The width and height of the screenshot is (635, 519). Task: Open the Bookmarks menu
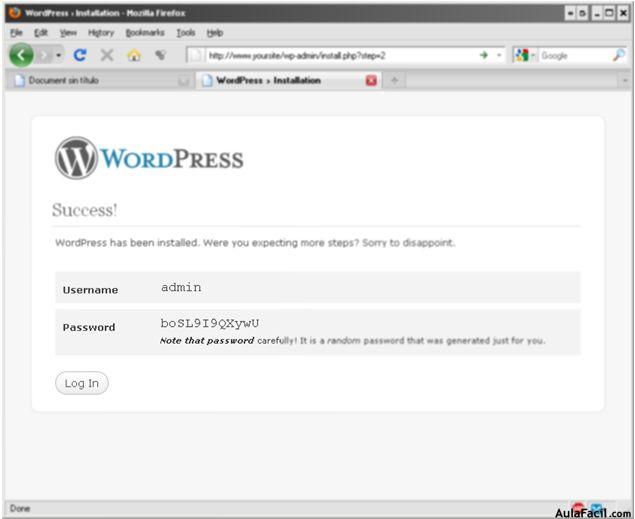(145, 33)
